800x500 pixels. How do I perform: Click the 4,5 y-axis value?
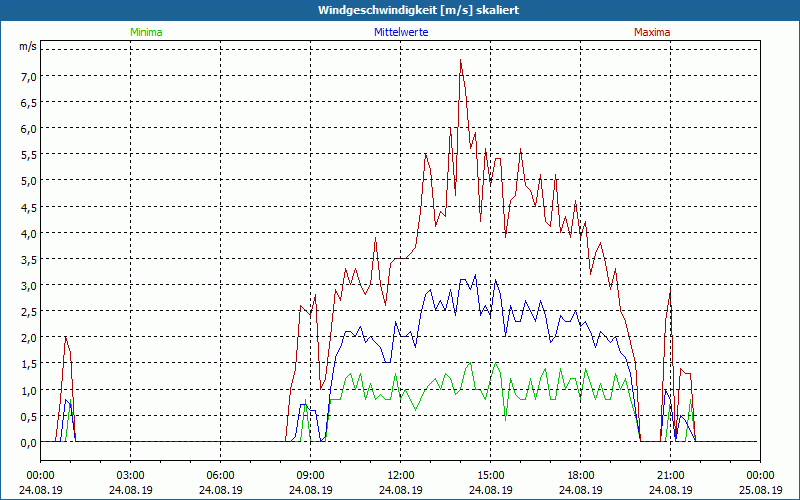coord(29,207)
